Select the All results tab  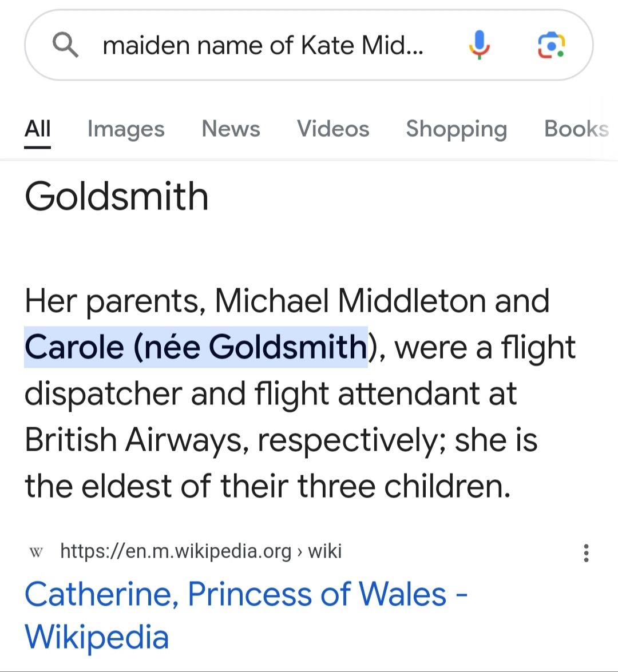click(x=38, y=129)
